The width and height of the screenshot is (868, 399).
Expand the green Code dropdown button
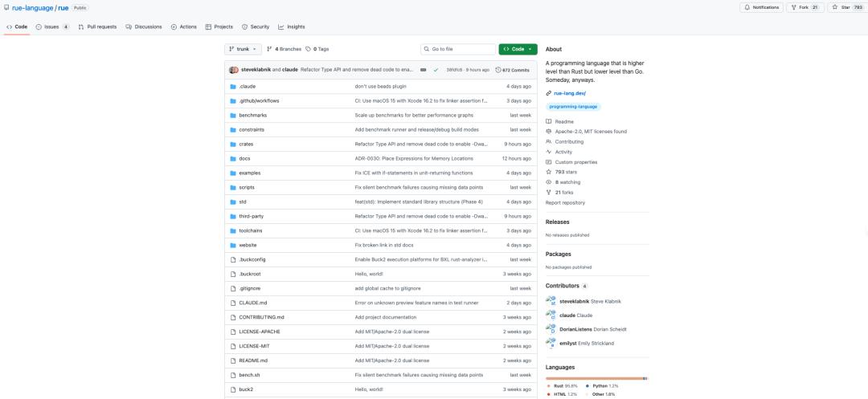click(518, 49)
